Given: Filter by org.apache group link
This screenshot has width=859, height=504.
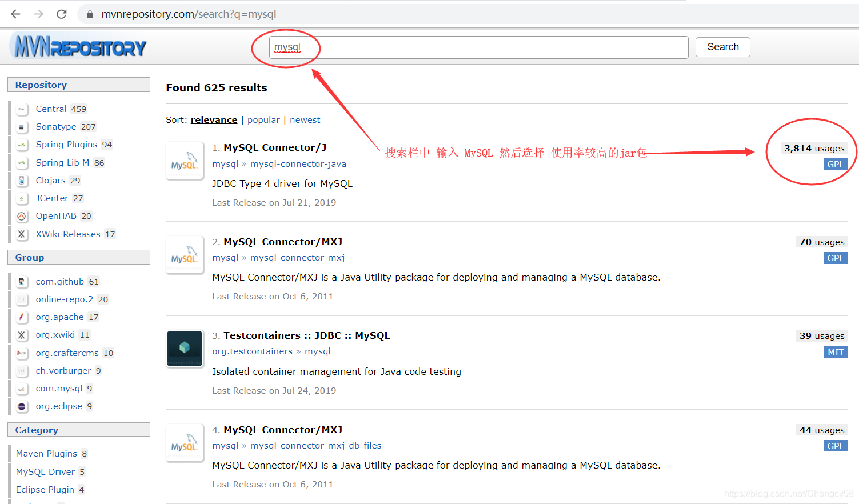Looking at the screenshot, I should (59, 317).
